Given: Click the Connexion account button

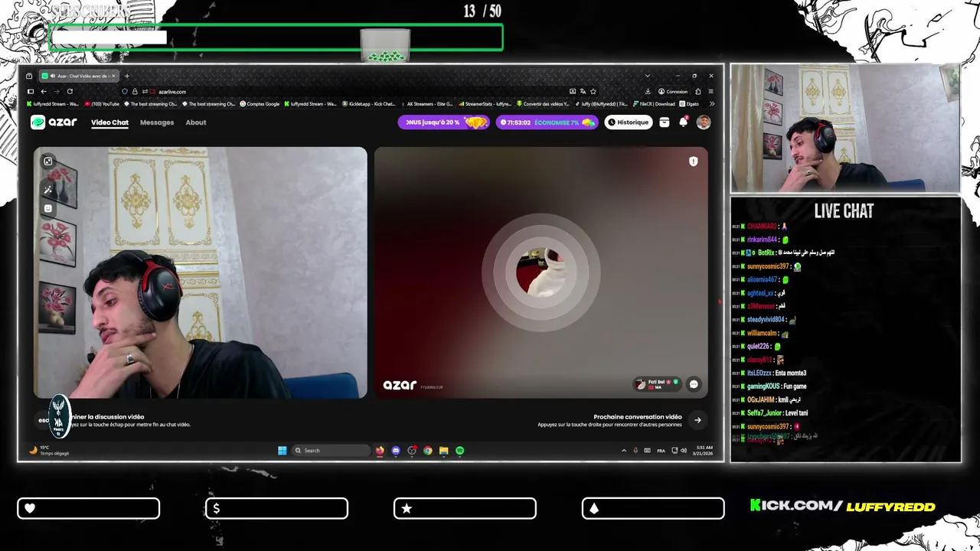Looking at the screenshot, I should (x=673, y=91).
